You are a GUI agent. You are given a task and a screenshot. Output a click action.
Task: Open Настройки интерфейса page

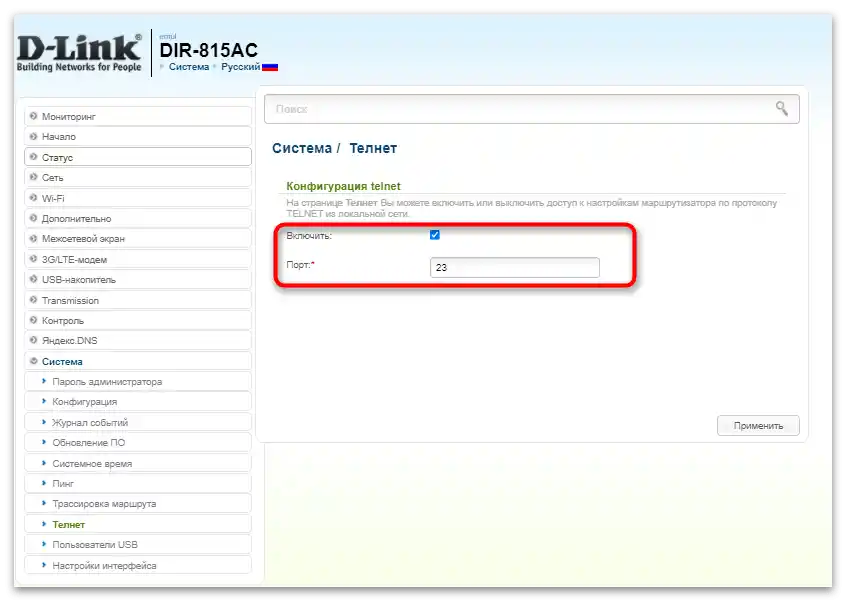[138, 565]
